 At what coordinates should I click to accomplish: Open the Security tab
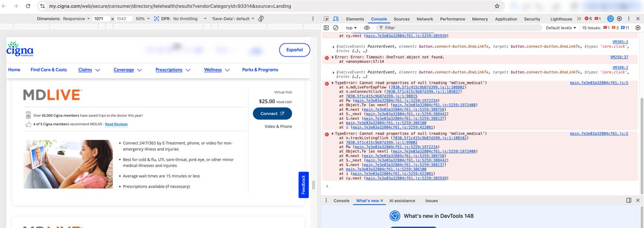click(532, 19)
